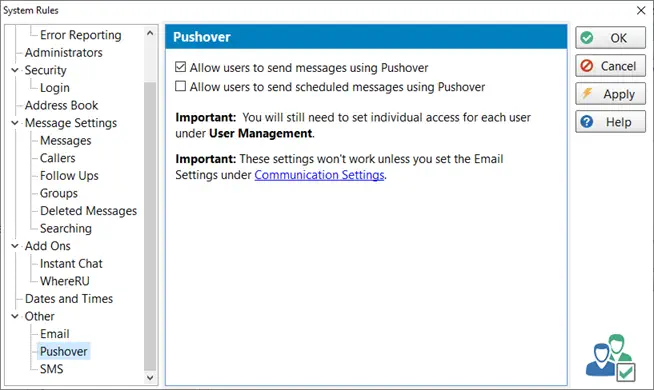Viewport: 654px width, 390px height.
Task: Open the WhereRU settings page
Action: tap(65, 281)
